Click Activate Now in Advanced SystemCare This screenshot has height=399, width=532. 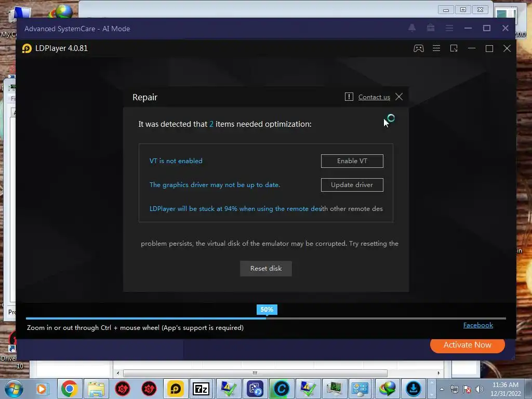467,345
